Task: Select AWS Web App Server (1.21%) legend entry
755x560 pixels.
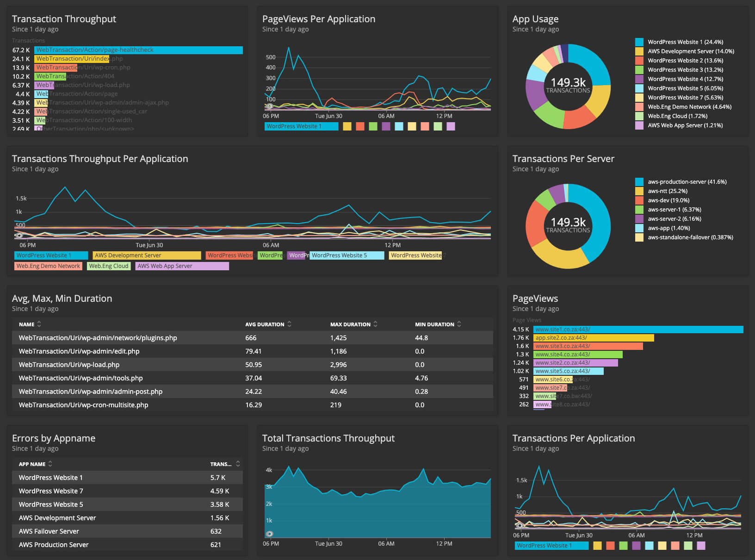Action: (685, 125)
